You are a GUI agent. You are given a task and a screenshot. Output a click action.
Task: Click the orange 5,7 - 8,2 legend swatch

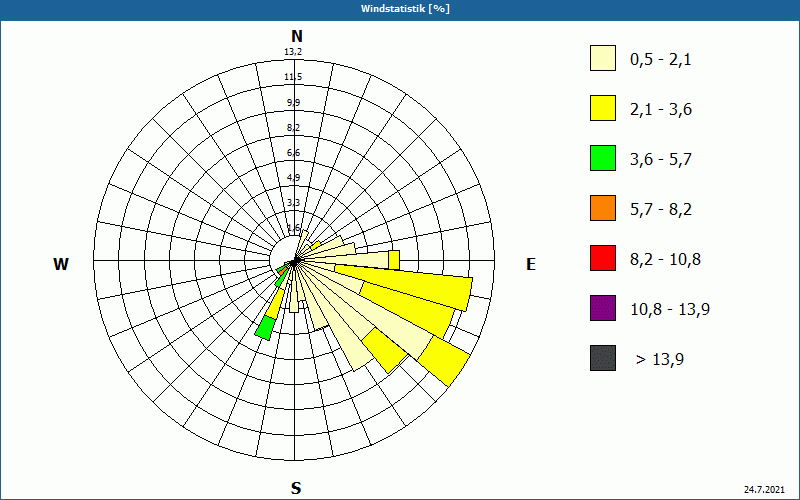(x=603, y=208)
